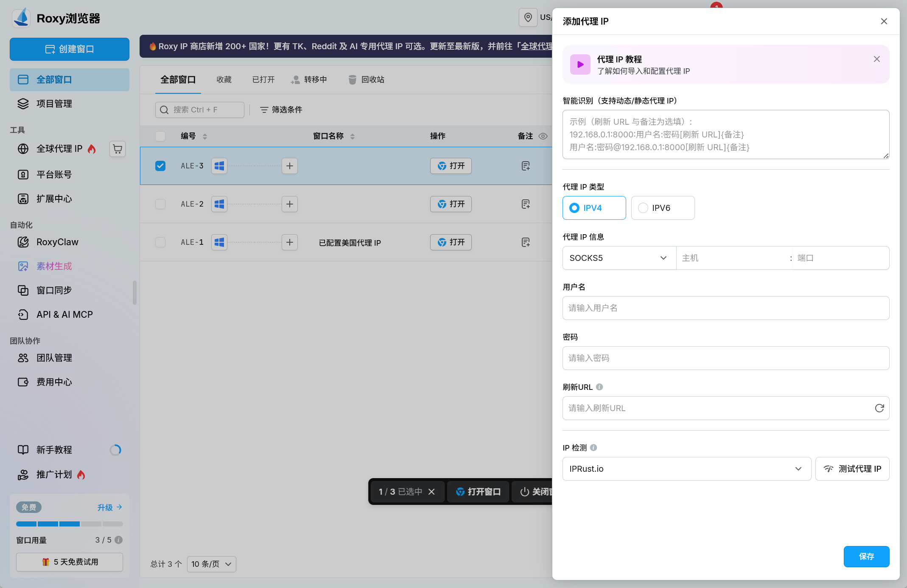Screen dimensions: 907x588
Task: Uncheck the ALE-3 row checkbox
Action: click(160, 166)
